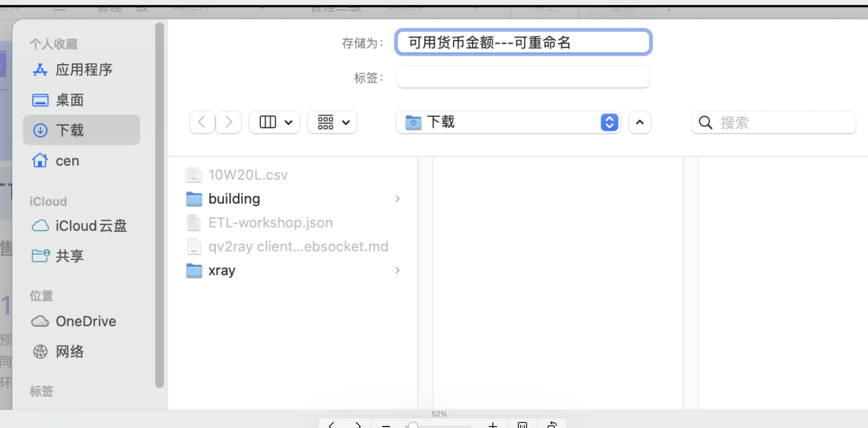This screenshot has height=428, width=868.
Task: Open the item grouping dropdown
Action: click(331, 122)
